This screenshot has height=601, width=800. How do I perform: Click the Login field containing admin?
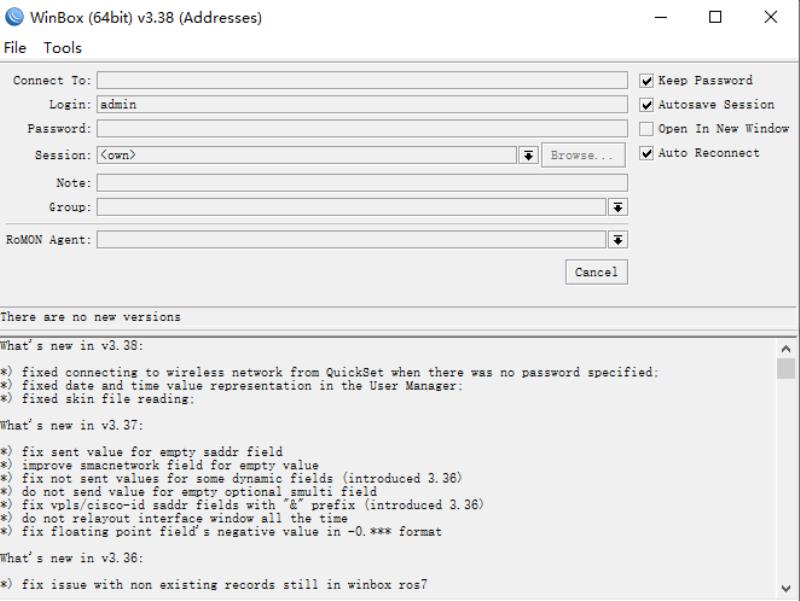(x=362, y=105)
